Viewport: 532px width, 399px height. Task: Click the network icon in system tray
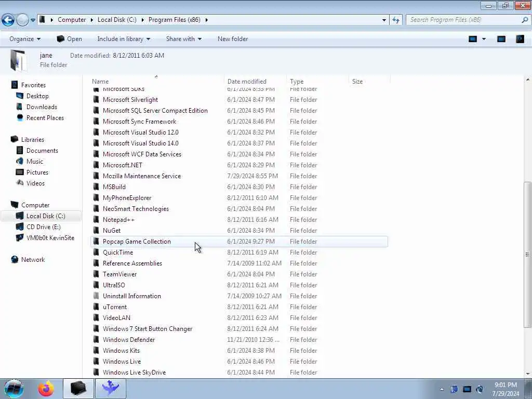point(467,389)
